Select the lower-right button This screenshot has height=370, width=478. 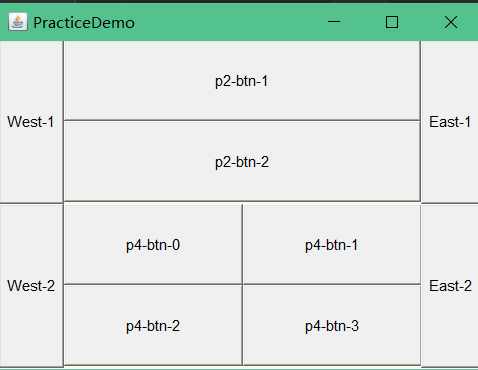[450, 286]
